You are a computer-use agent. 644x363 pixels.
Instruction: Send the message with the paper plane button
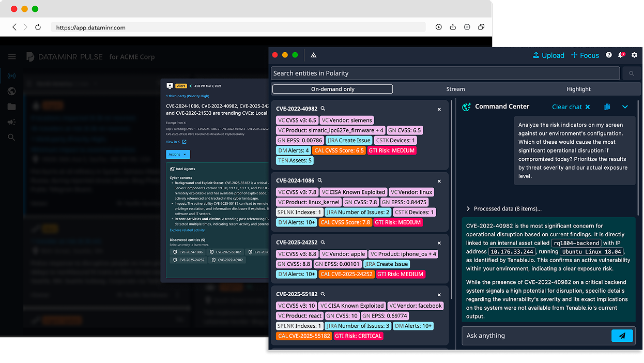tap(622, 336)
